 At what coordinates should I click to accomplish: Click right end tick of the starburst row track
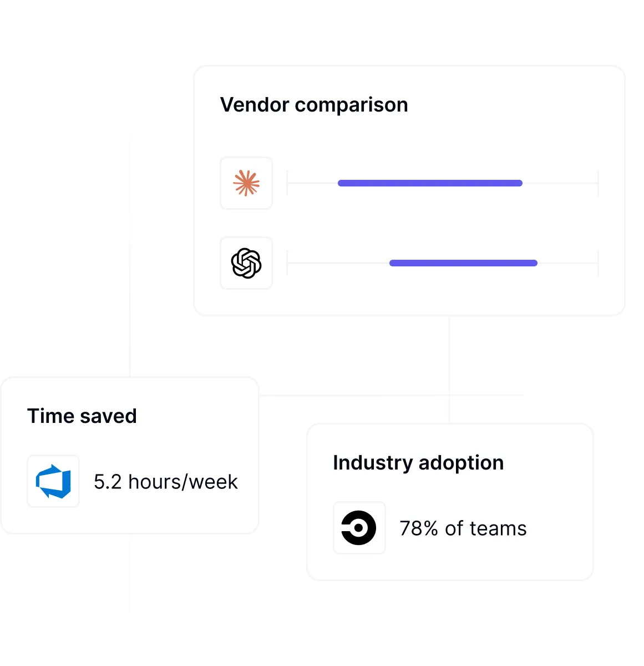(598, 183)
